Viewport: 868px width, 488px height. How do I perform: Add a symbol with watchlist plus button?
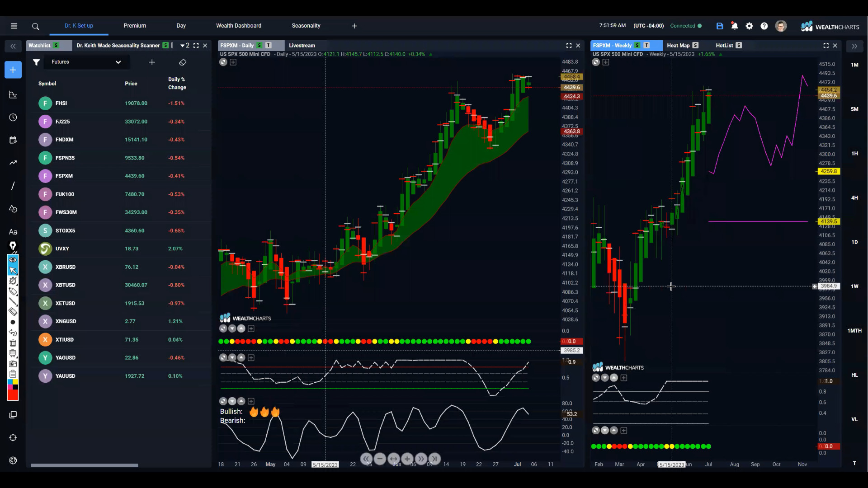point(152,62)
